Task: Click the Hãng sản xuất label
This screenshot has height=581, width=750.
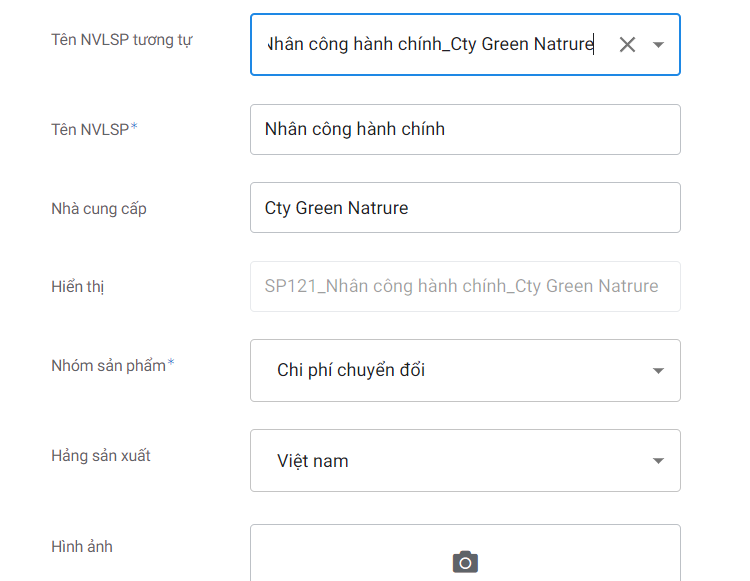Action: coord(101,456)
